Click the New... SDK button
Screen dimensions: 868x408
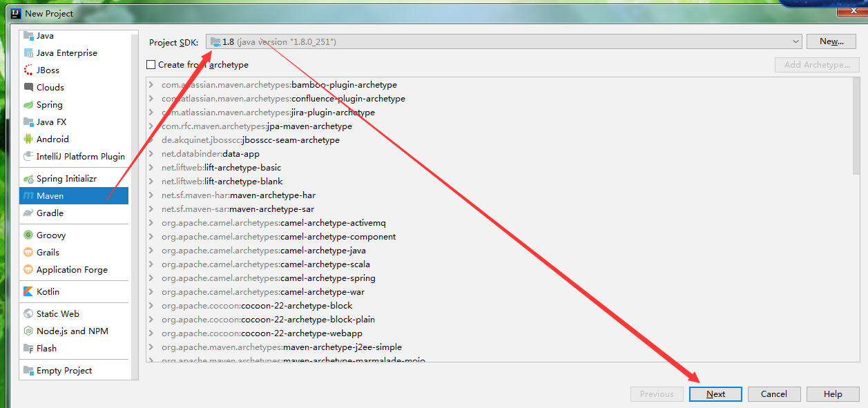click(x=832, y=41)
